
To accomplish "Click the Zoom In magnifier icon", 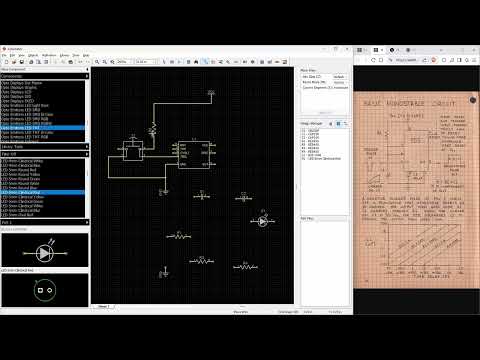I will tap(97, 62).
